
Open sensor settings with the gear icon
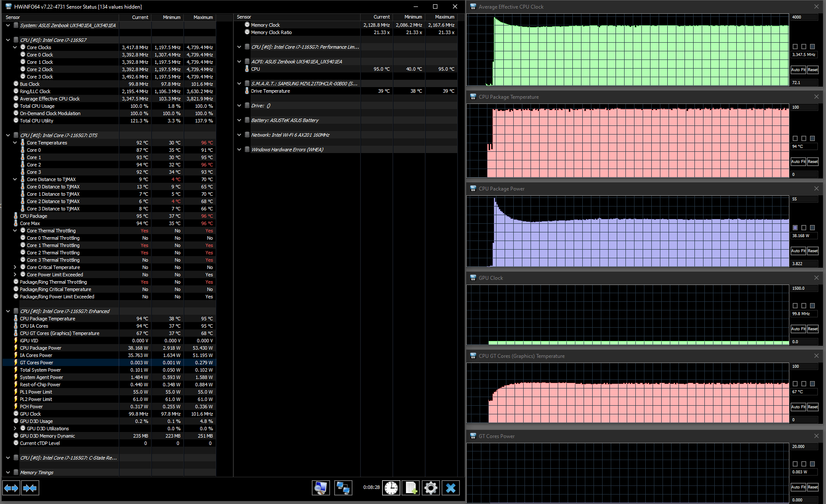pos(430,488)
